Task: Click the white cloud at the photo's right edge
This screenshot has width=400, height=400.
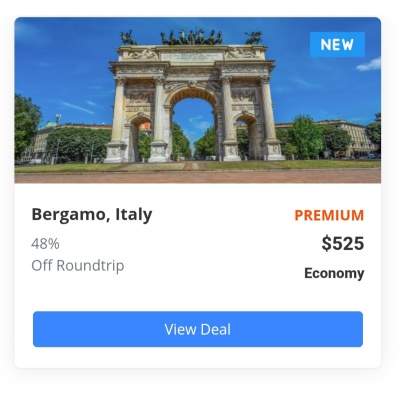Action: (369, 65)
